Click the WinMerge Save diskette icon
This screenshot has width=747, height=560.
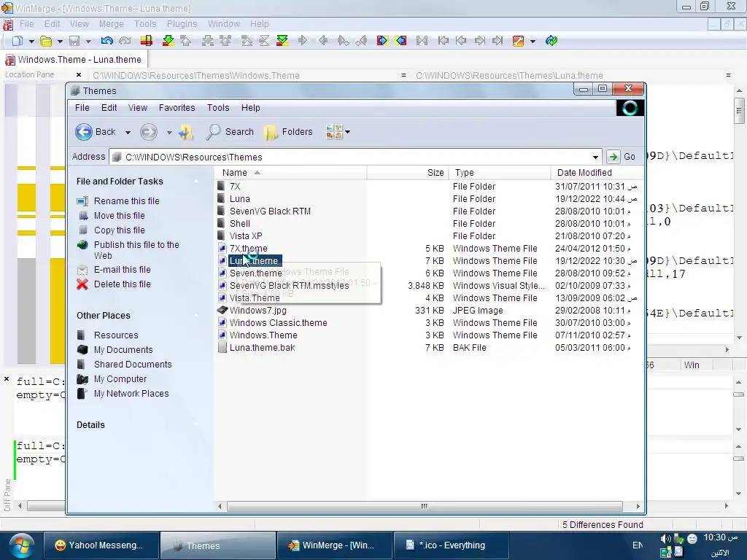pos(74,41)
